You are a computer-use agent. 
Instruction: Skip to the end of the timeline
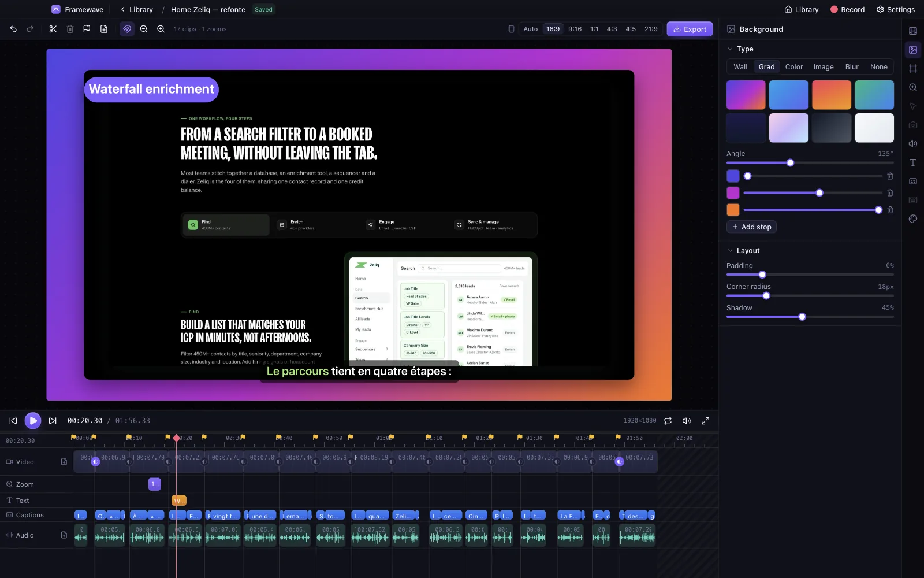53,421
